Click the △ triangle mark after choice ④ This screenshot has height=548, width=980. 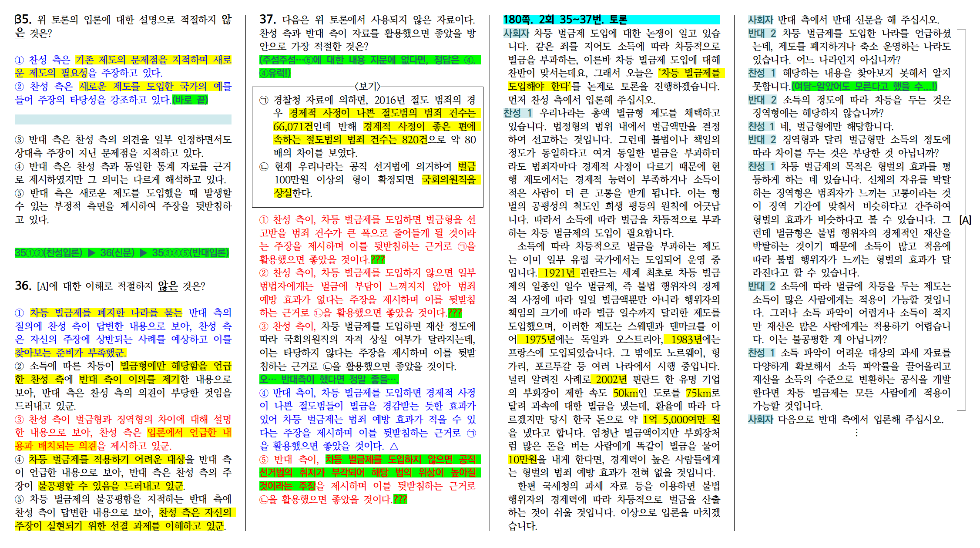[394, 446]
